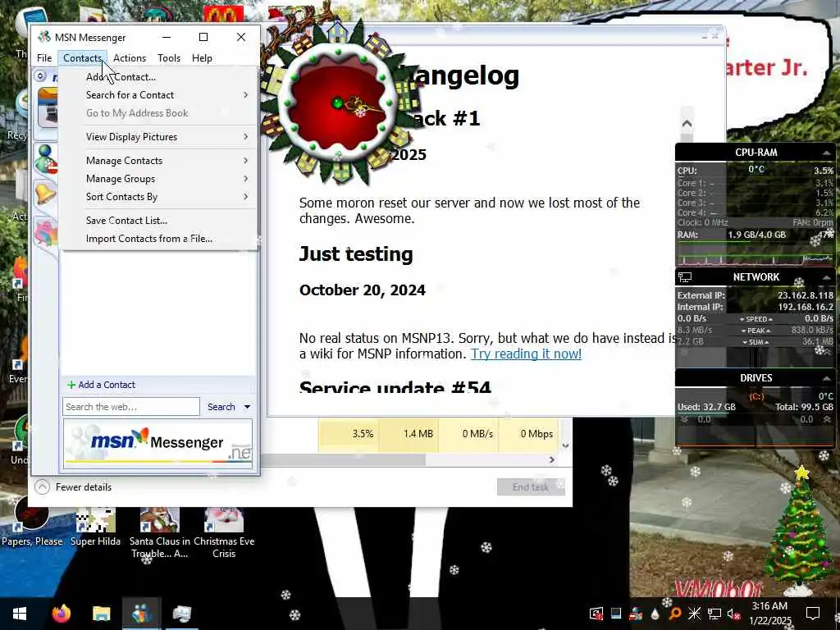The image size is (840, 630).
Task: Click the water drop tray icon
Action: click(655, 614)
